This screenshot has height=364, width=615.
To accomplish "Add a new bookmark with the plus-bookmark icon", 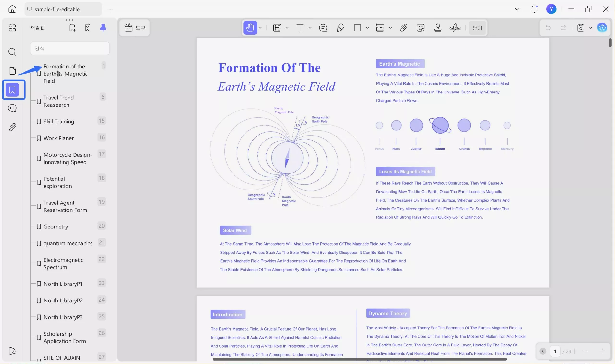I will [x=72, y=28].
